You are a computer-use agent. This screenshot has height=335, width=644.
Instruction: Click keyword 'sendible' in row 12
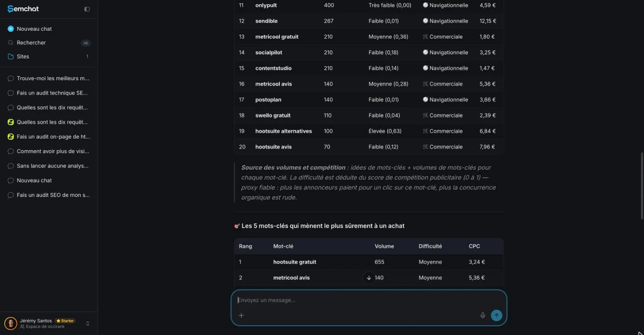tap(267, 21)
